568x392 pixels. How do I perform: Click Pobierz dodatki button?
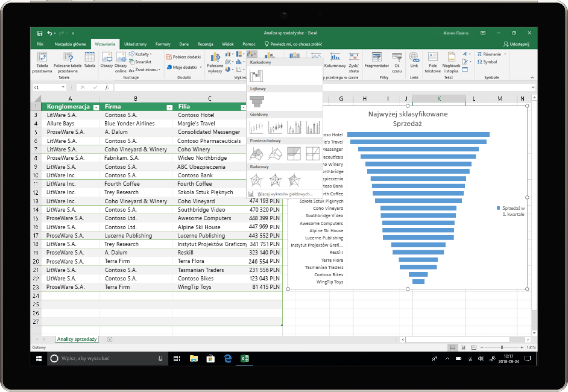184,57
